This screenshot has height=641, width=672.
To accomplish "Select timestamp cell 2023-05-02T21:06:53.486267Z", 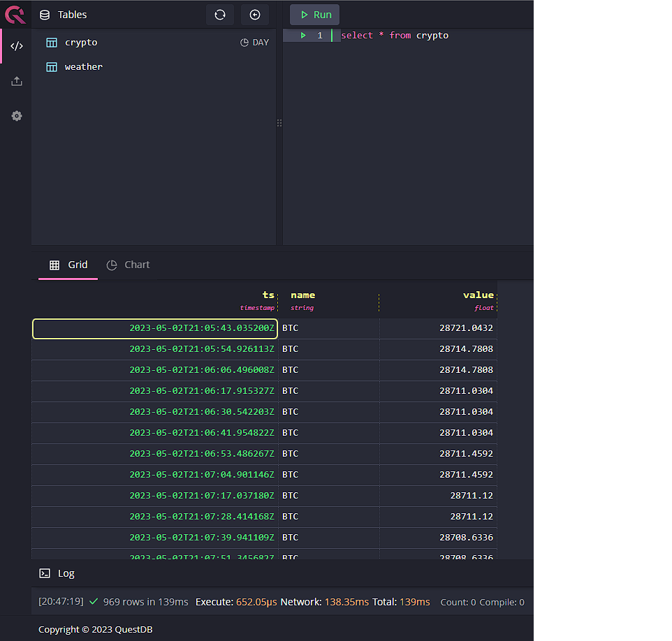I will tap(155, 454).
